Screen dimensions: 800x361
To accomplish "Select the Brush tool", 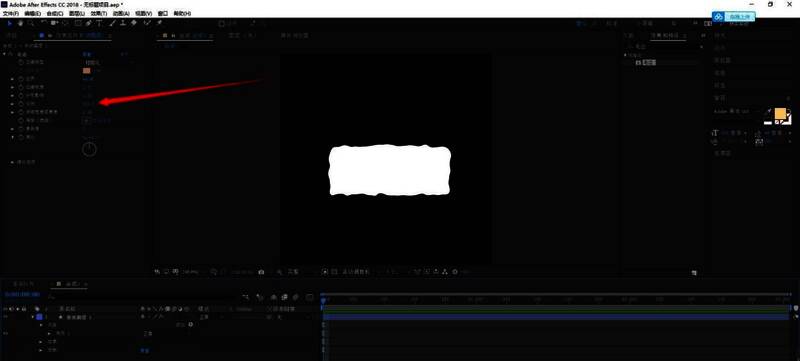I will tap(113, 23).
